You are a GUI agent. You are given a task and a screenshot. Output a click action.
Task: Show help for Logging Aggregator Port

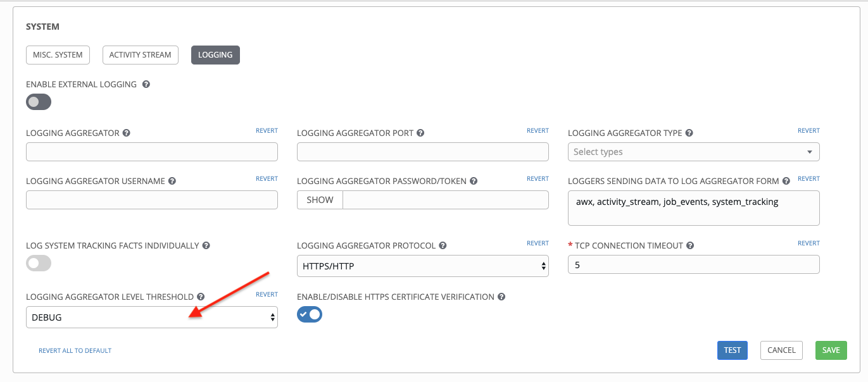[420, 133]
